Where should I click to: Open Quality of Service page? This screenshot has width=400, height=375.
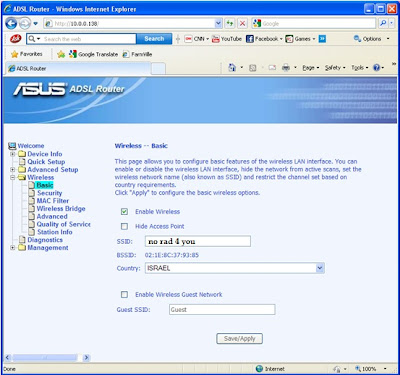click(x=64, y=224)
